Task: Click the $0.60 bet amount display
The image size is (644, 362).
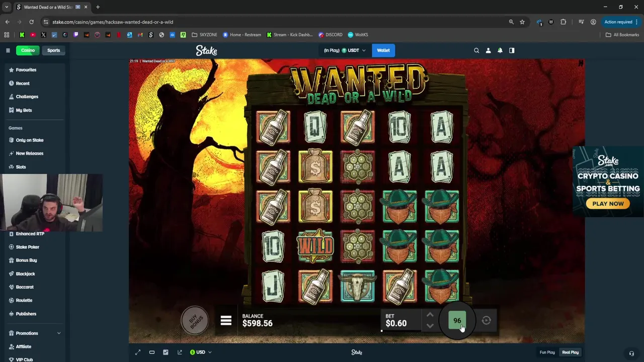Action: click(x=396, y=323)
